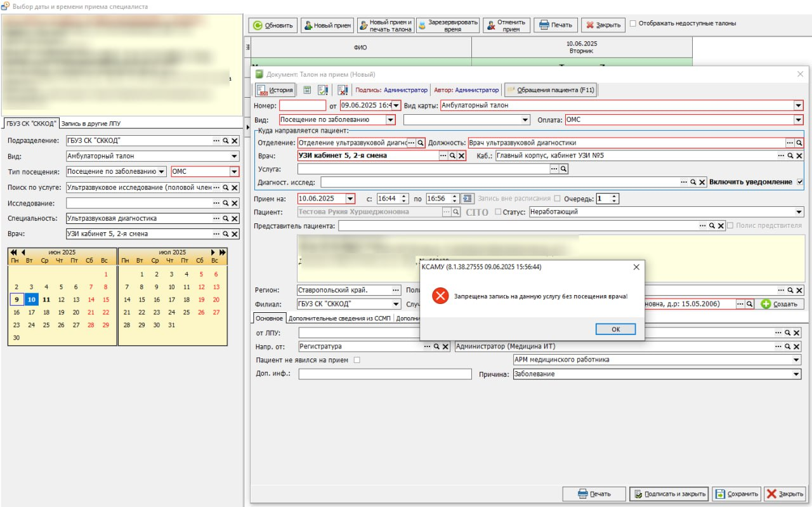812x507 pixels.
Task: Click the OK button in the error dialog
Action: (x=615, y=329)
